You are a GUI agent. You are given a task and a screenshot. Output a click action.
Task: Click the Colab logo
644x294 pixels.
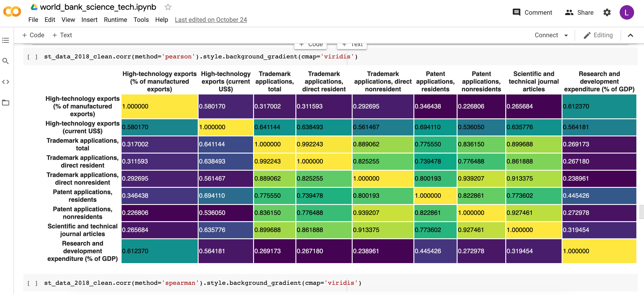12,12
